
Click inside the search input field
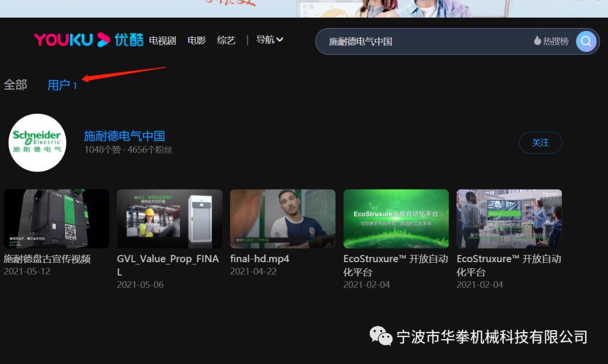422,42
